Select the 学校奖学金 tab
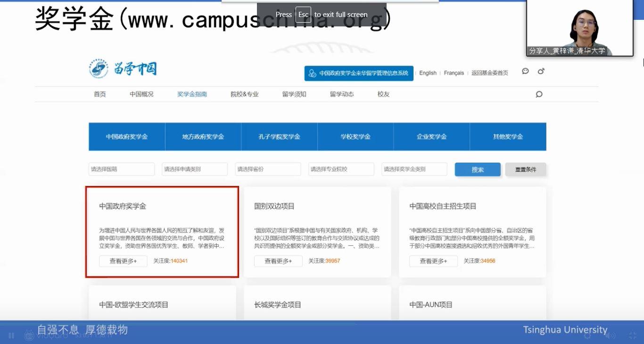Image resolution: width=644 pixels, height=344 pixels. (x=355, y=137)
